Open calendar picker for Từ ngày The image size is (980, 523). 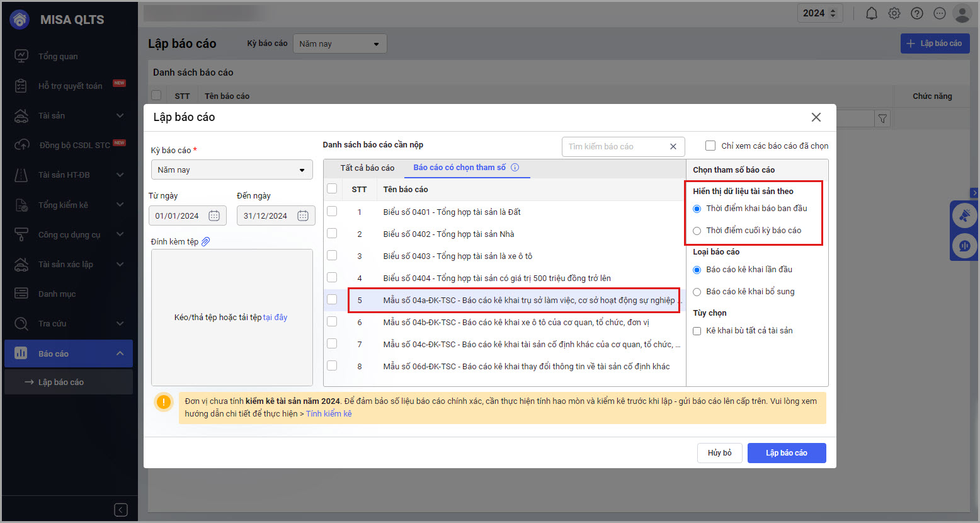pyautogui.click(x=214, y=216)
